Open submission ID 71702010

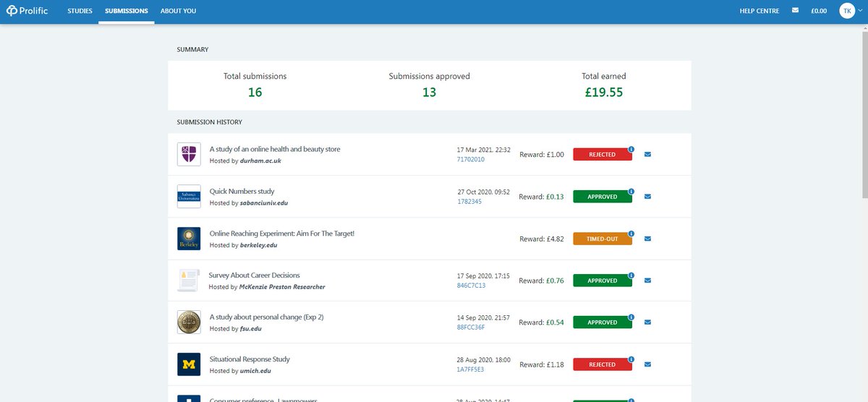tap(471, 160)
